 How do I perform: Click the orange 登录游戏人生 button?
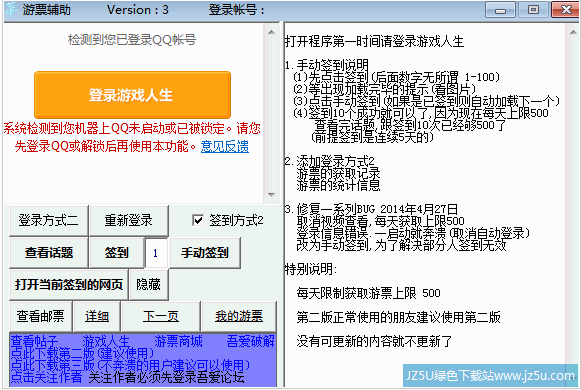132,95
